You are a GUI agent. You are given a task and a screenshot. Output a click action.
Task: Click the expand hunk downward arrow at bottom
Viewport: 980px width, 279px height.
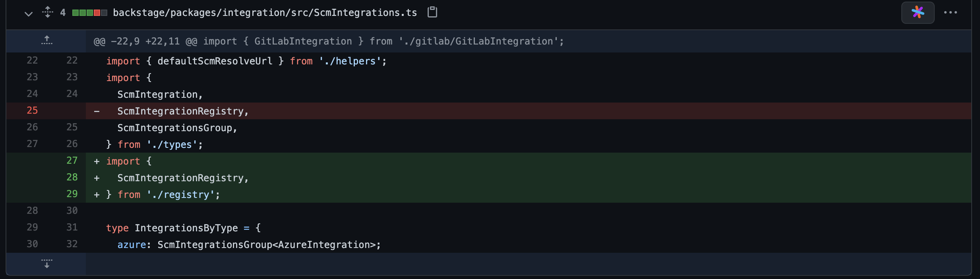(47, 263)
